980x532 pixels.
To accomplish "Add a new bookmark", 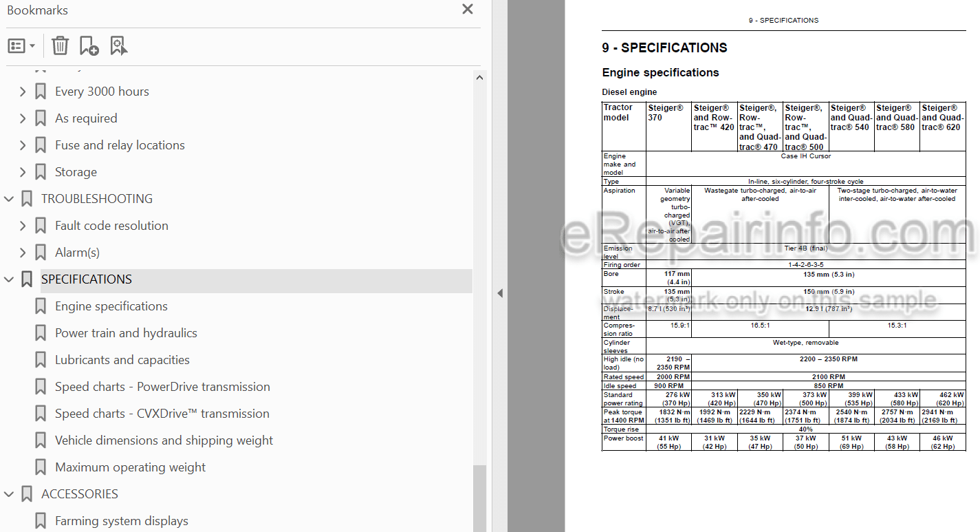I will [x=89, y=46].
